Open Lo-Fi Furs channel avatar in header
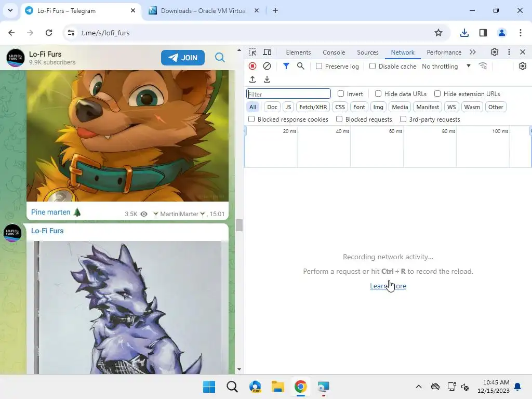 click(x=15, y=58)
